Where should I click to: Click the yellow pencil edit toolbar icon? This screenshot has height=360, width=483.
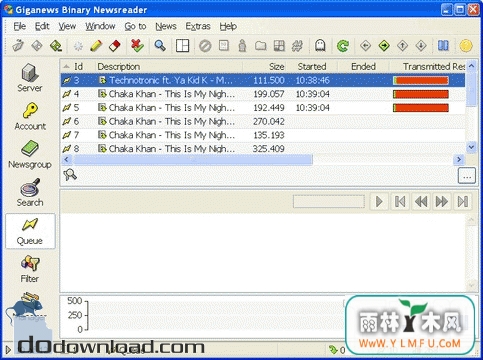96,46
